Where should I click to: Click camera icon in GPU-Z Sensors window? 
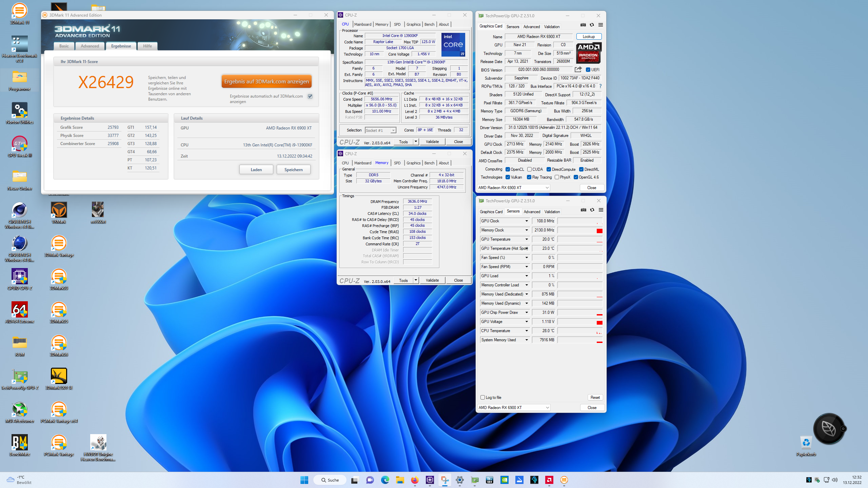tap(583, 210)
